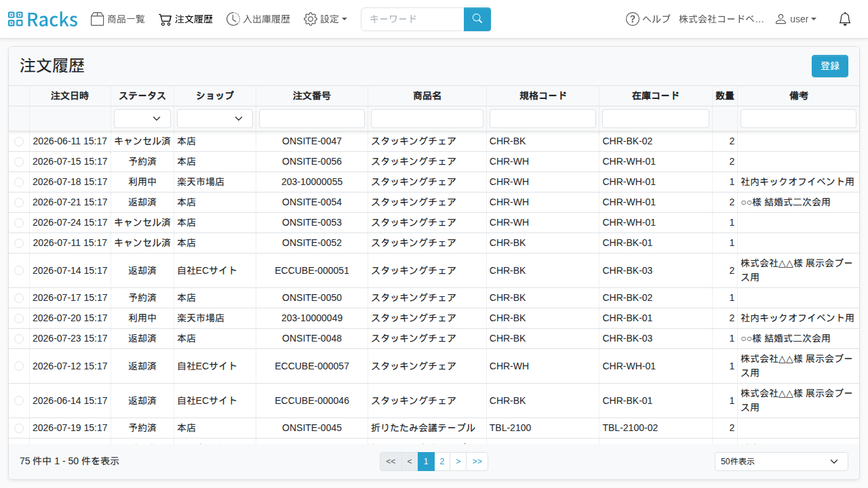Go to 注文履歴 order history
This screenshot has width=868, height=488.
click(x=185, y=19)
